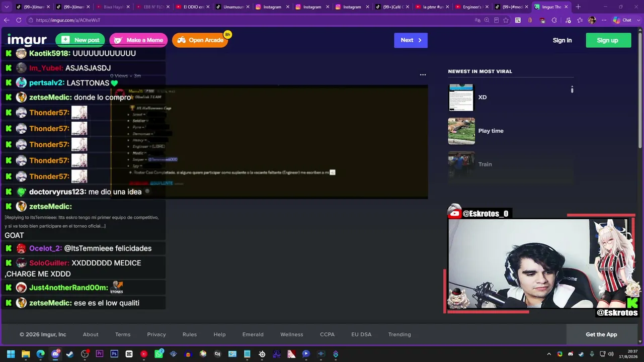Close the active Imgur tab
This screenshot has height=362, width=644.
coord(566,7)
